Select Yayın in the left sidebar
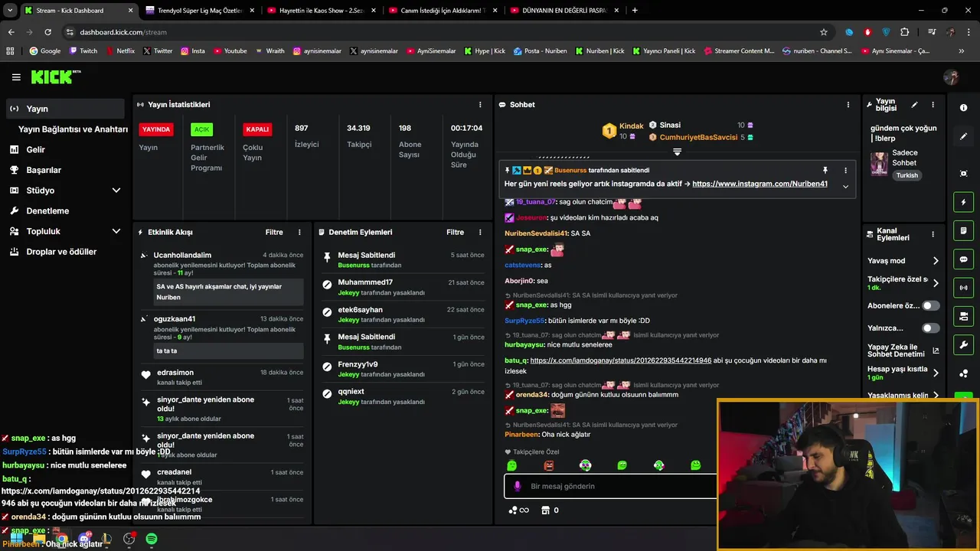This screenshot has height=551, width=980. tap(65, 109)
